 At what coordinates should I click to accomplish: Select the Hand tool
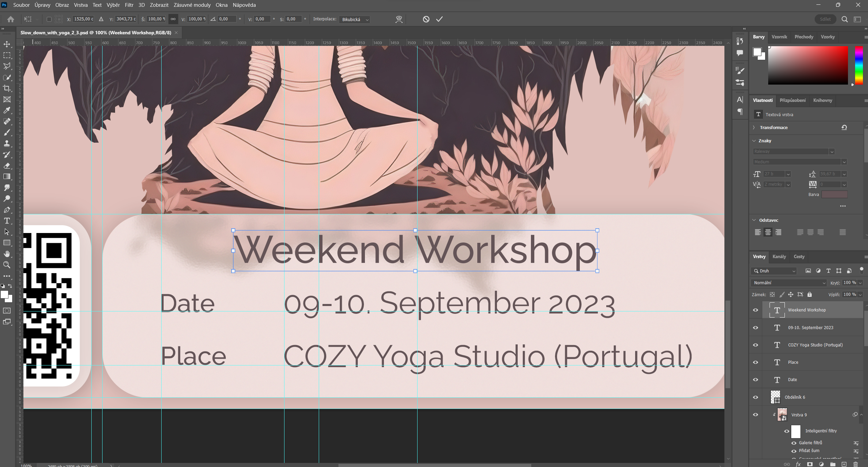(x=7, y=254)
